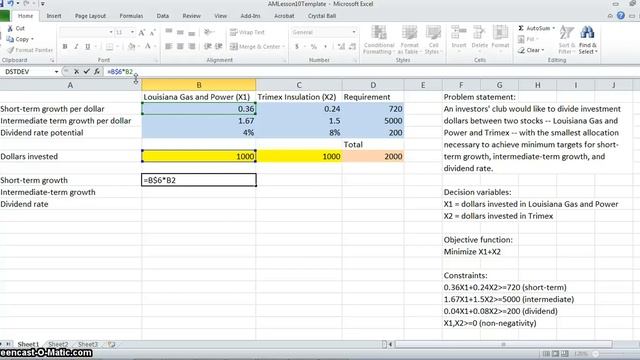Click the Decrease Indent icon
This screenshot has width=640, height=360.
coord(208,47)
